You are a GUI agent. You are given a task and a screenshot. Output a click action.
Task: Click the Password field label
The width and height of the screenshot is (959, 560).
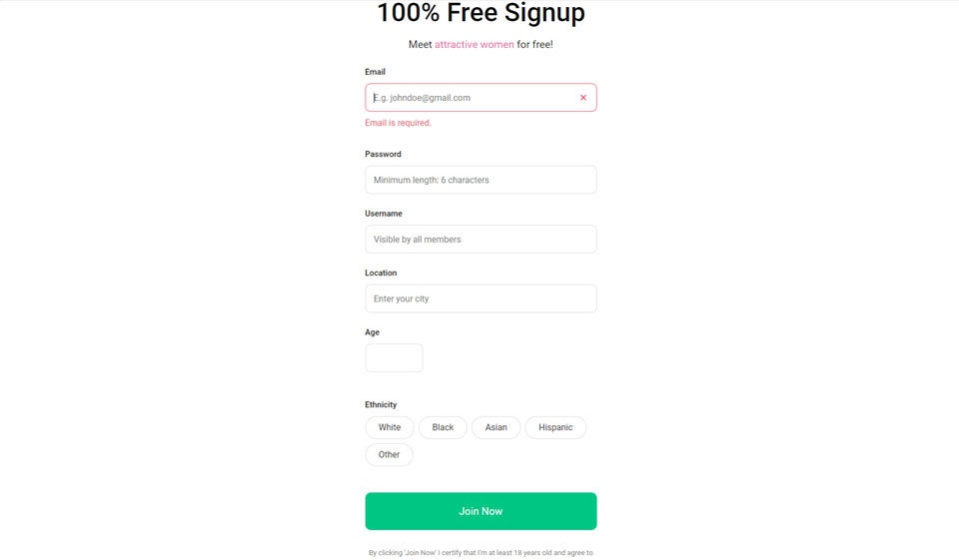coord(383,155)
